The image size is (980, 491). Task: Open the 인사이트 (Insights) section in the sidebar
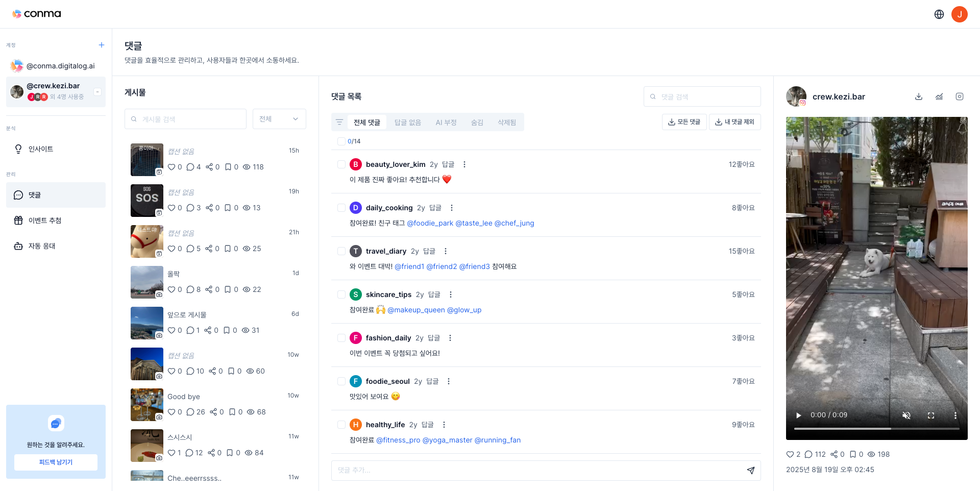tap(41, 149)
